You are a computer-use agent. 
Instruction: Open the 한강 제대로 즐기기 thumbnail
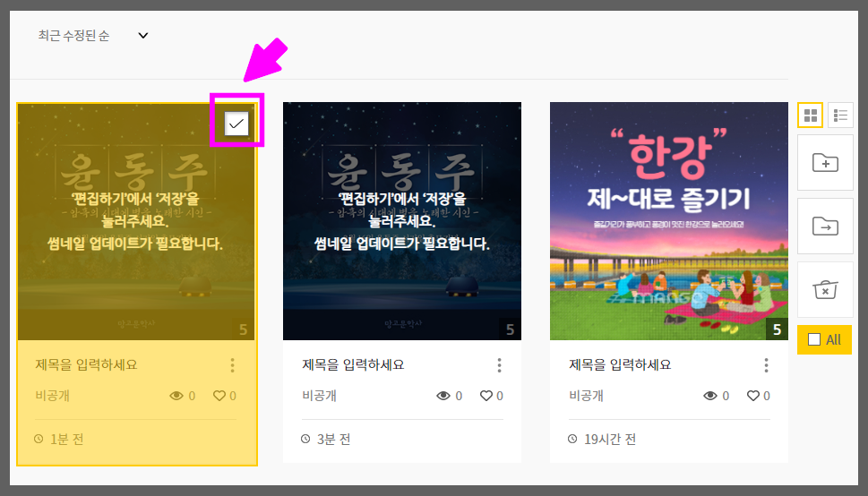[x=669, y=221]
